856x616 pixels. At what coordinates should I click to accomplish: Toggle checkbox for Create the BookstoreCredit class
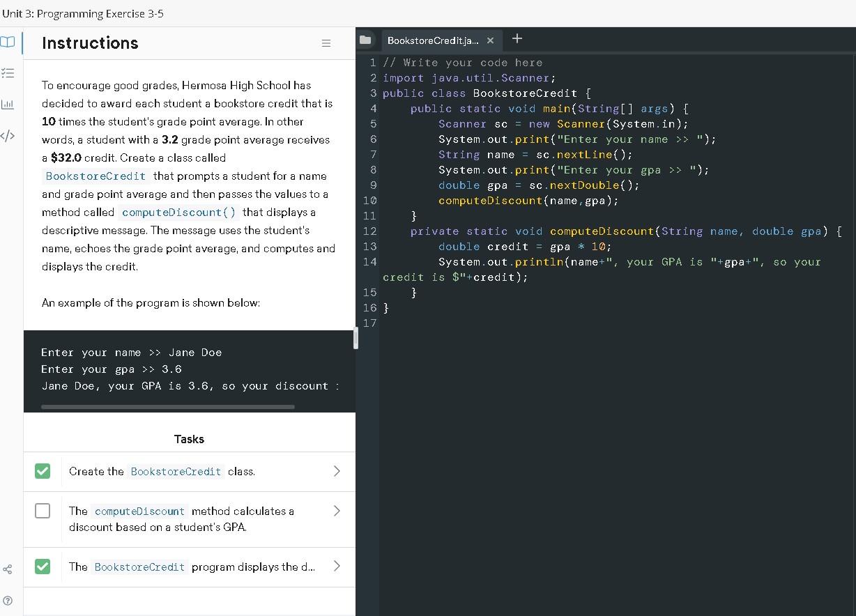tap(43, 471)
